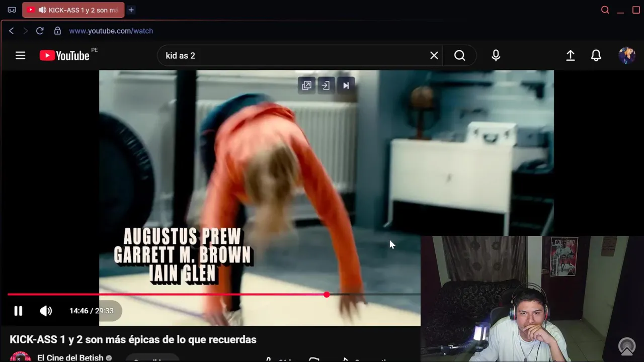Clear the search text with the X icon
644x362 pixels.
tap(434, 55)
